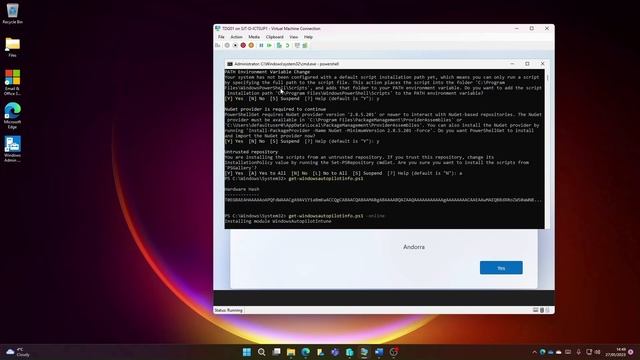
Task: Open the File menu in VM Connection
Action: pyautogui.click(x=221, y=37)
